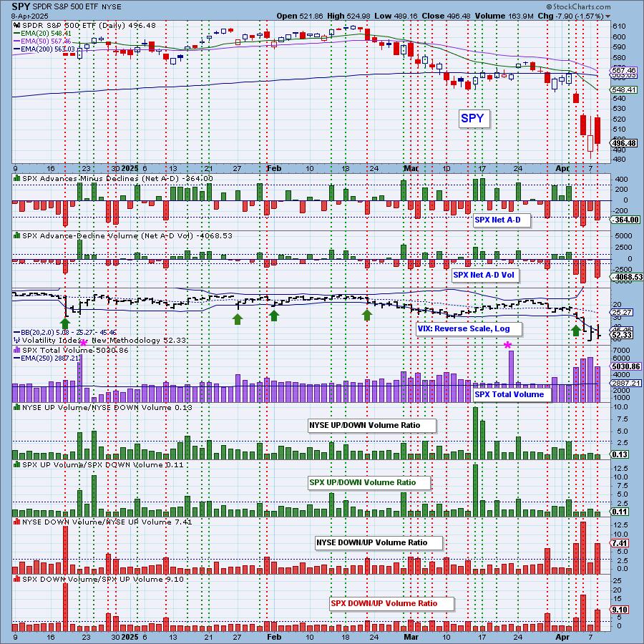Click the bar icon beside SPX Total Volume legend
Viewport: 644px width, 644px height.
[17, 351]
